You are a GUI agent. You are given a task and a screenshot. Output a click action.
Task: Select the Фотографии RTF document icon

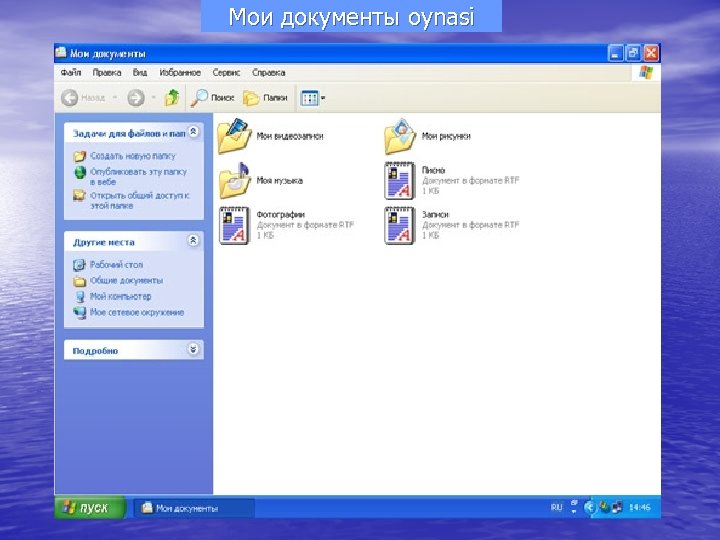pos(235,225)
